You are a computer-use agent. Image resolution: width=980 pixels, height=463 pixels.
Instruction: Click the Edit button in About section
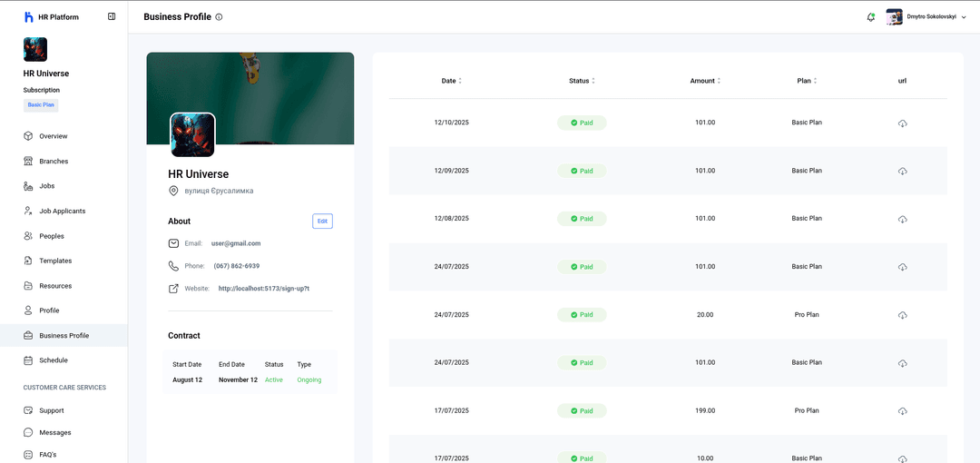[322, 222]
